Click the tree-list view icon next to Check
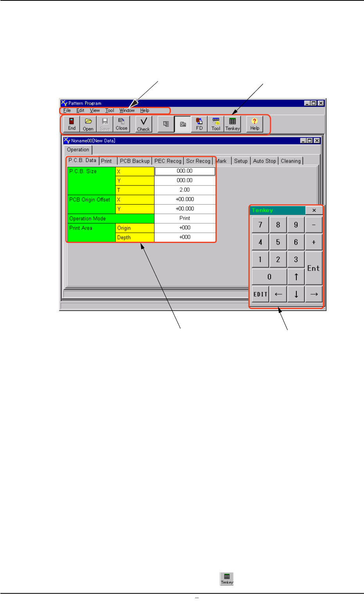The image size is (364, 602). tap(166, 124)
